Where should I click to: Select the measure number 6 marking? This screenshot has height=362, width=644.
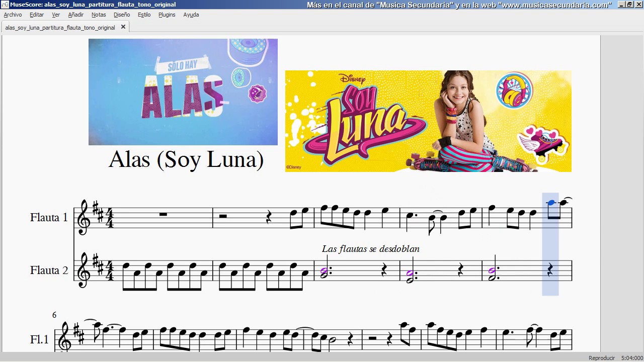(x=54, y=315)
